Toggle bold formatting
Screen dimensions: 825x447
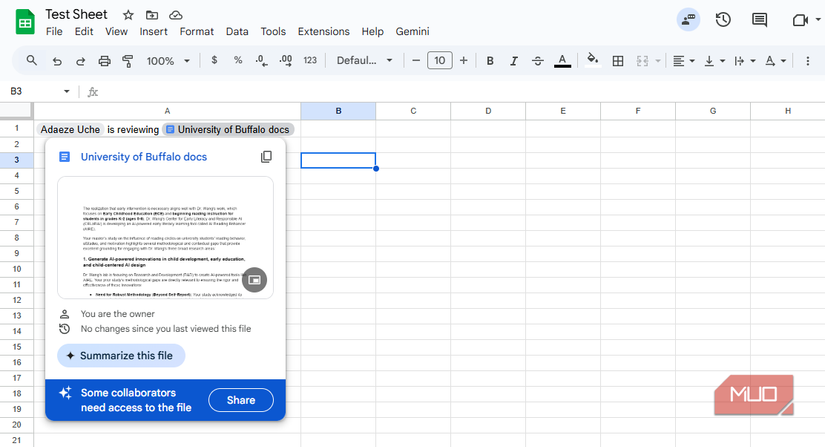pyautogui.click(x=490, y=61)
